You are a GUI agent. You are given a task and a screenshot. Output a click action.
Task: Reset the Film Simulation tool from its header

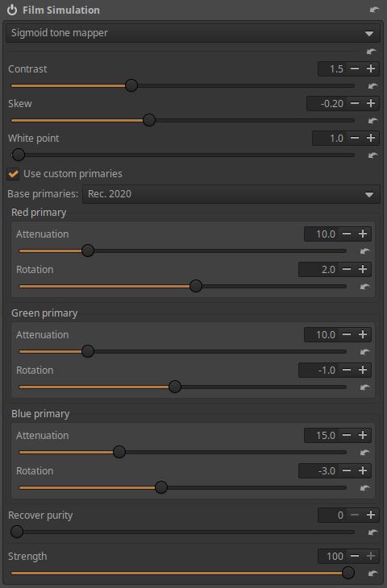point(374,10)
